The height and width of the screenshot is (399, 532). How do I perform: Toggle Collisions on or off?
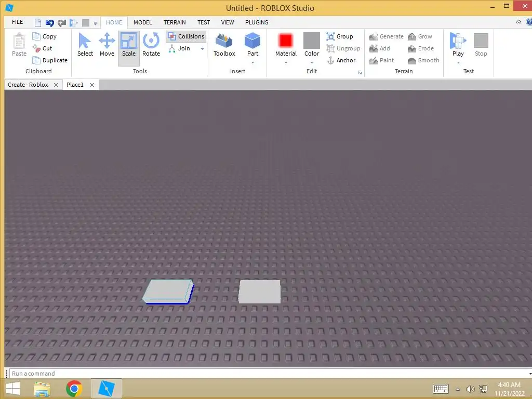(x=187, y=36)
